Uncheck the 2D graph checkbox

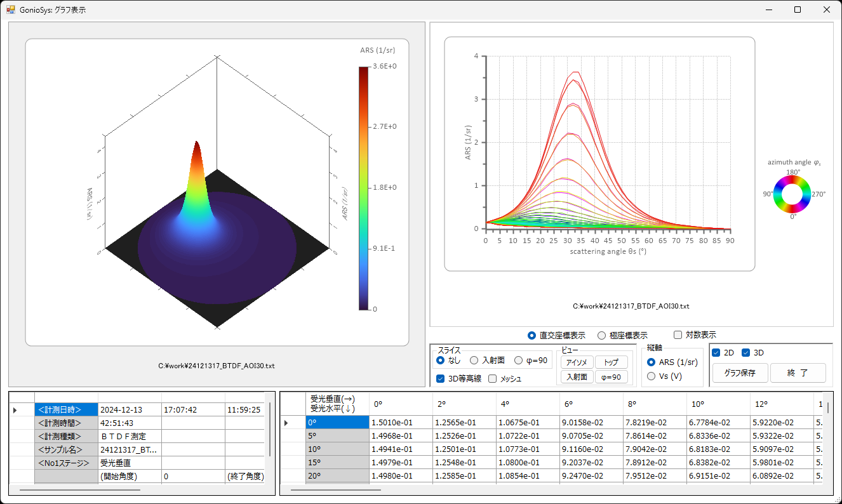coord(716,352)
